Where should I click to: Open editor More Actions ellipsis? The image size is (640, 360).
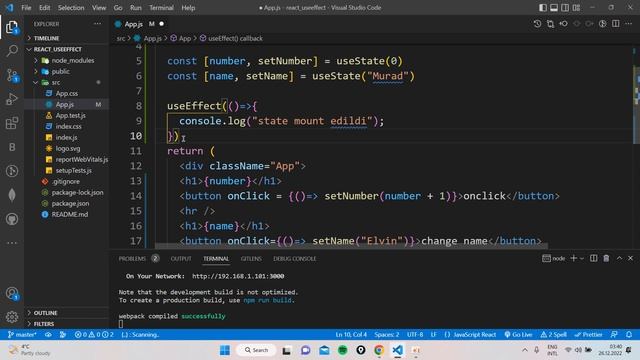(x=629, y=24)
